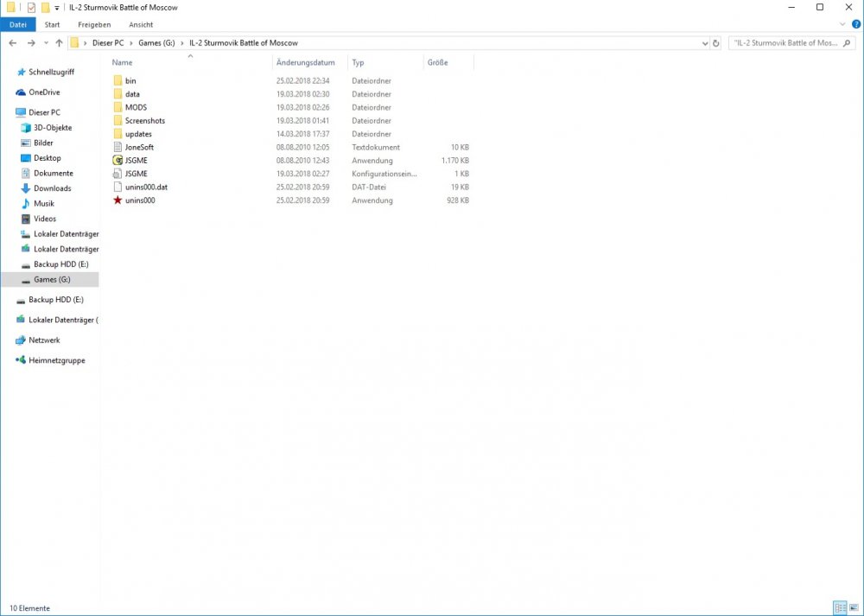Click the 10 Elemente status text
The image size is (864, 616).
pos(29,608)
